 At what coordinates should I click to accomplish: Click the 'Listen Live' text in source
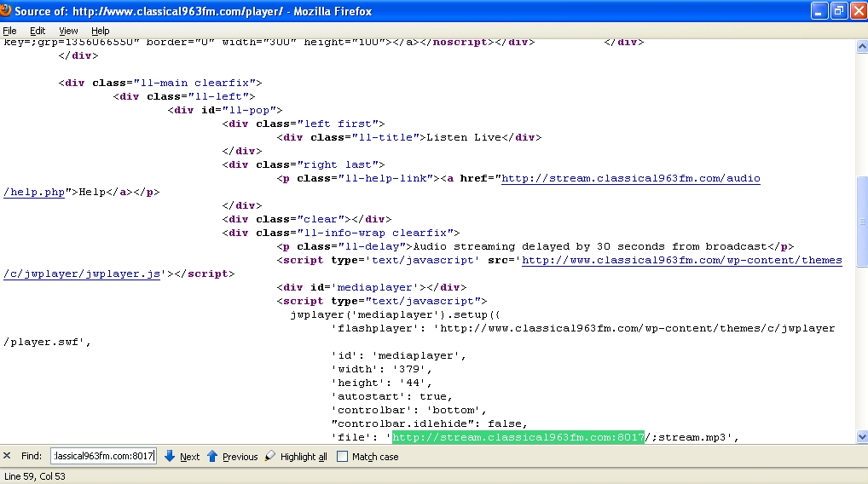(464, 138)
